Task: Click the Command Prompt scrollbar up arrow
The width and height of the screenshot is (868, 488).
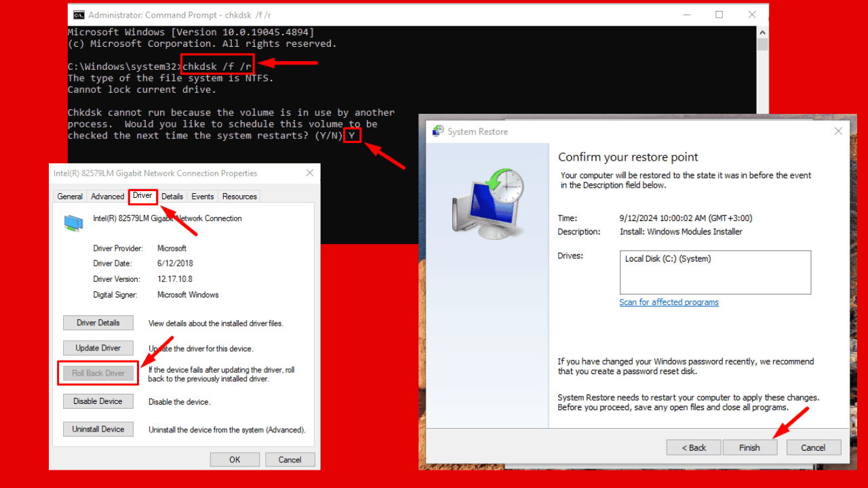Action: [x=762, y=31]
